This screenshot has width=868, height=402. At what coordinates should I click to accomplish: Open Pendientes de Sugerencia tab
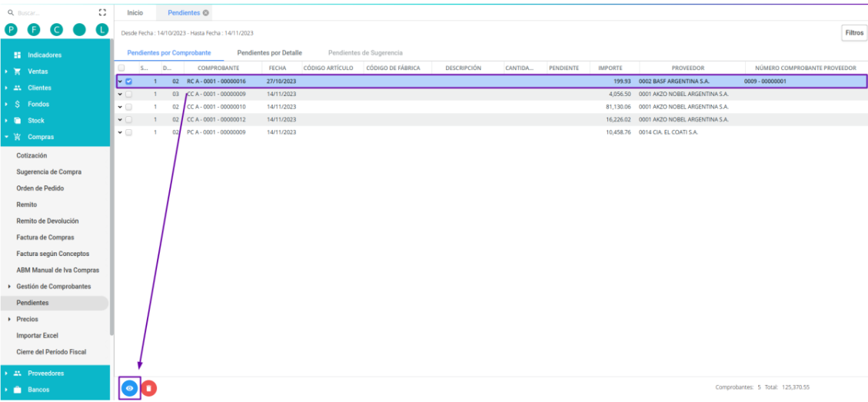[x=365, y=52]
